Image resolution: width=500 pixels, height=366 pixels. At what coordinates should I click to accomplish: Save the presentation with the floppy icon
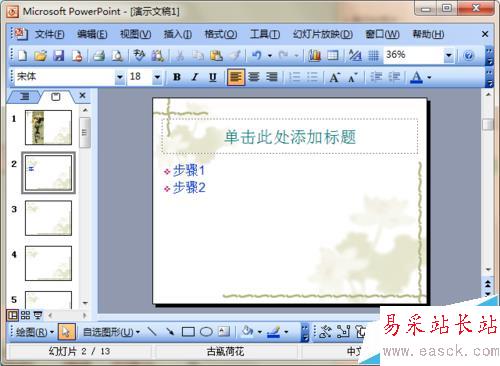59,55
